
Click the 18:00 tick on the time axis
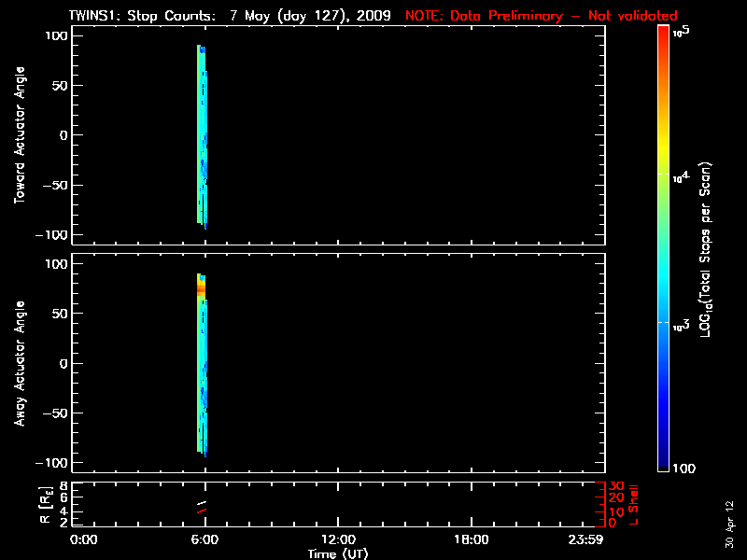point(471,540)
